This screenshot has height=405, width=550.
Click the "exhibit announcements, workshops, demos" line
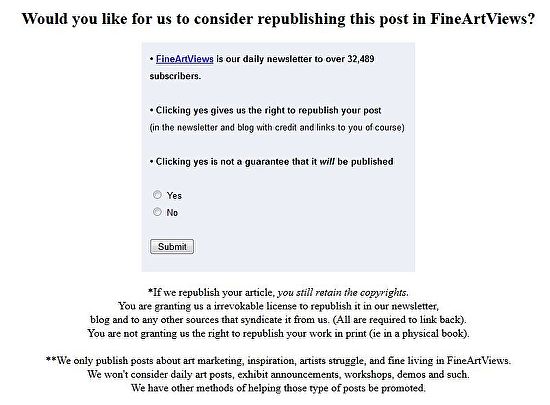(278, 374)
